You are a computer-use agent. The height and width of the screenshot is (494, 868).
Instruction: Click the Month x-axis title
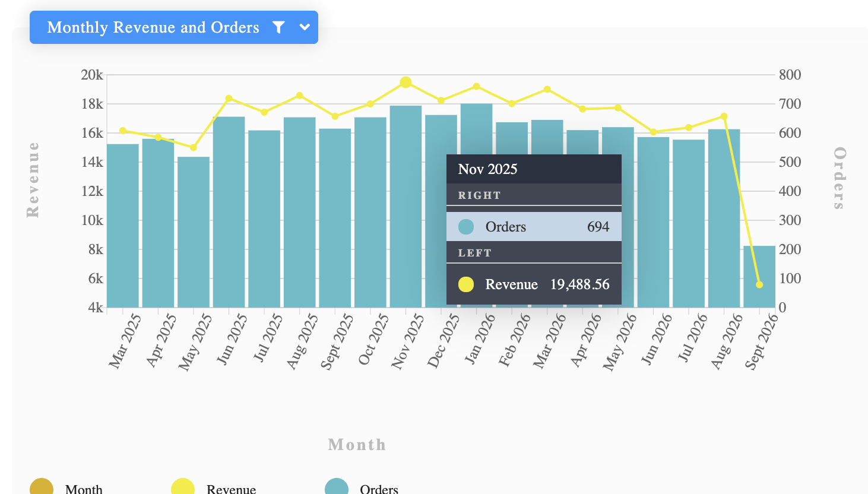click(x=357, y=445)
